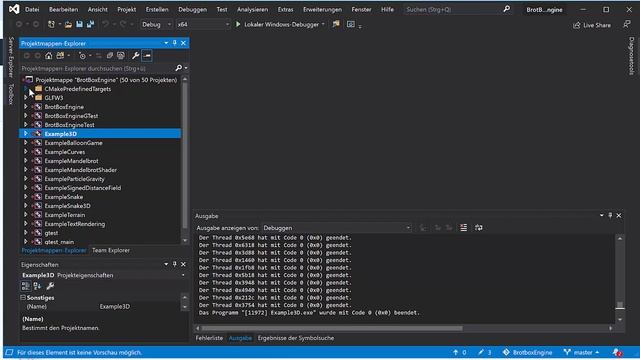Click the open file folder icon
The height and width of the screenshot is (360, 640).
(68, 24)
